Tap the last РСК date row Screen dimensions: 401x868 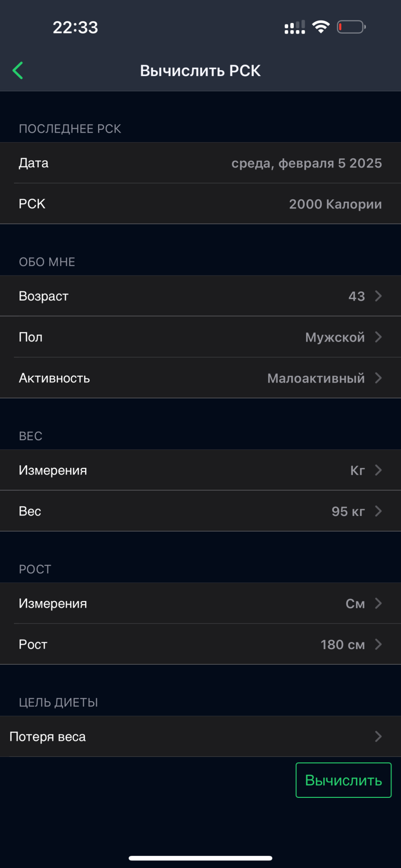pyautogui.click(x=200, y=163)
